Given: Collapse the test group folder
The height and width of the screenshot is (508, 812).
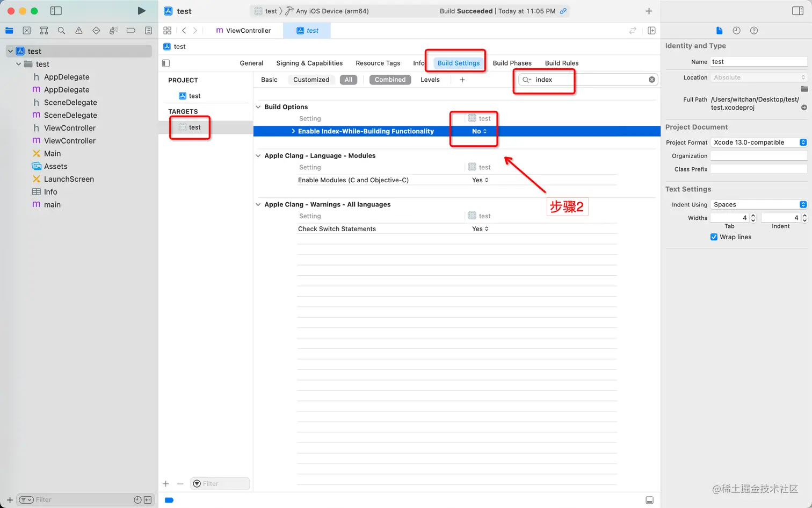Looking at the screenshot, I should pyautogui.click(x=19, y=64).
